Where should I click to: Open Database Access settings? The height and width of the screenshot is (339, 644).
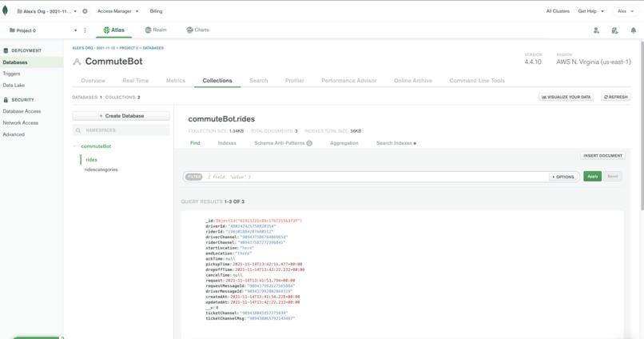click(22, 111)
